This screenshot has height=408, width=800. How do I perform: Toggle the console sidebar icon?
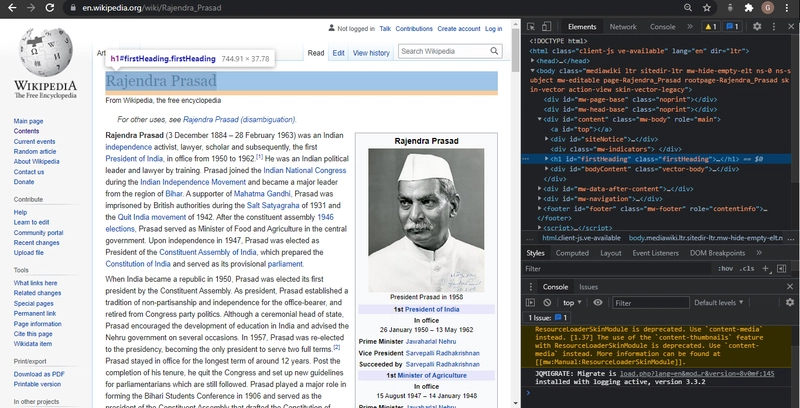(x=531, y=302)
